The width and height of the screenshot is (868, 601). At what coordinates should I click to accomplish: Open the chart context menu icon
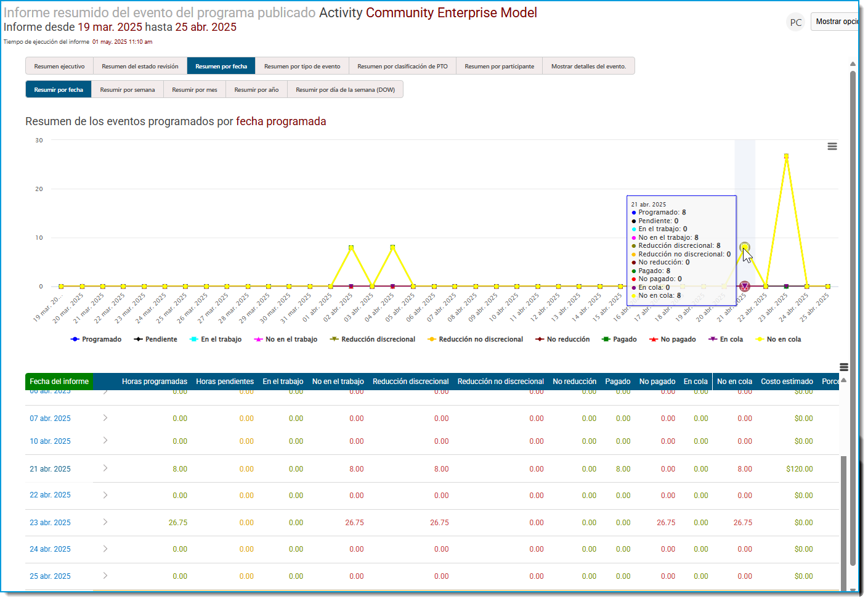832,147
